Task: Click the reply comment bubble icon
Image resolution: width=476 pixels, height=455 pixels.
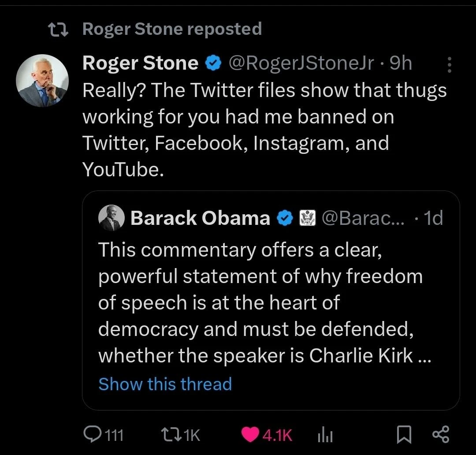Action: pos(92,435)
